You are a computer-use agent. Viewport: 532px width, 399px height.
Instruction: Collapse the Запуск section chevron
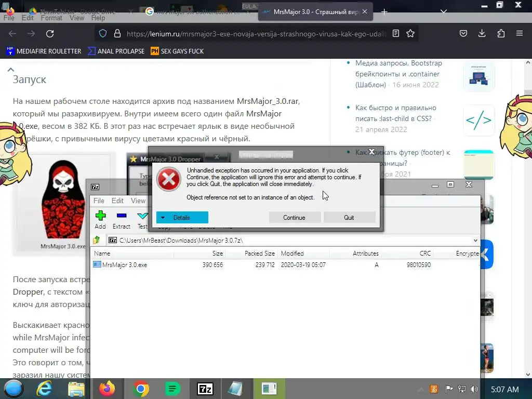coord(11,70)
